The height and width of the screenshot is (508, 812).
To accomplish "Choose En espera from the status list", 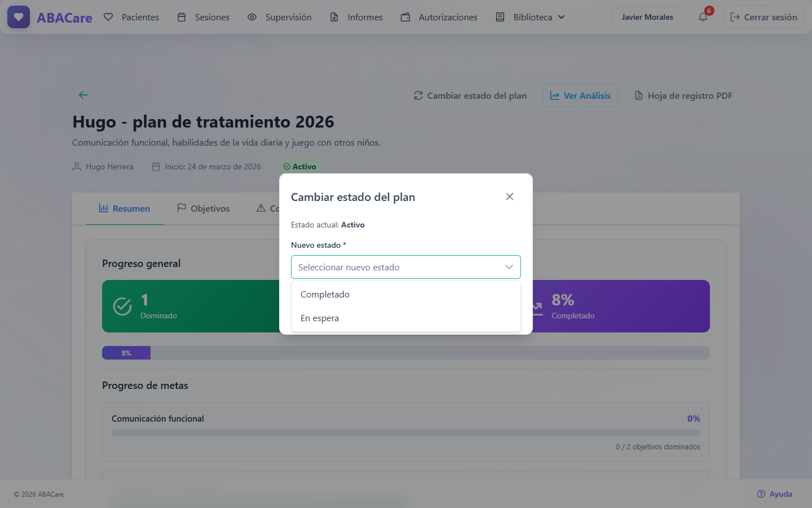I will point(406,318).
